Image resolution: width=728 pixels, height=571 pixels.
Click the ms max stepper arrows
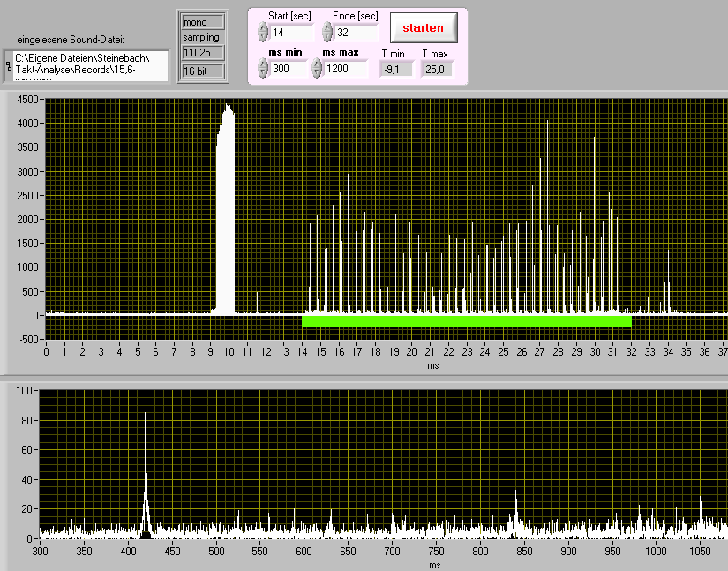(x=317, y=69)
